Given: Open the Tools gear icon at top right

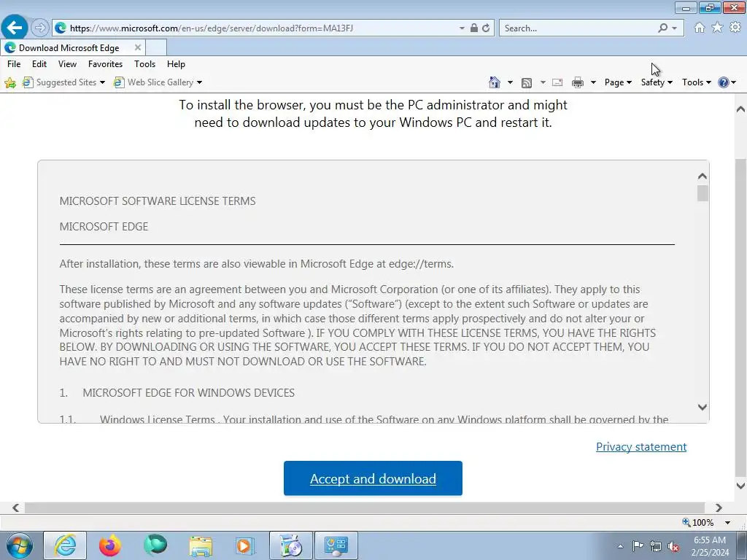Looking at the screenshot, I should click(x=735, y=28).
